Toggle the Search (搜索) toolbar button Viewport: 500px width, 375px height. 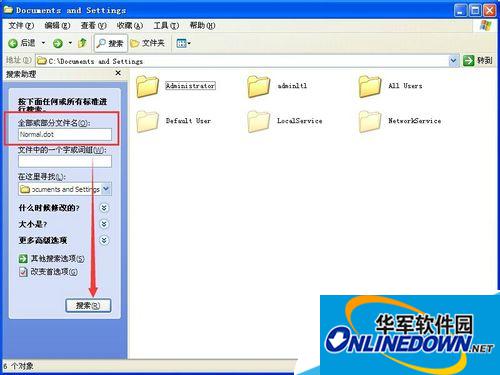(x=111, y=43)
